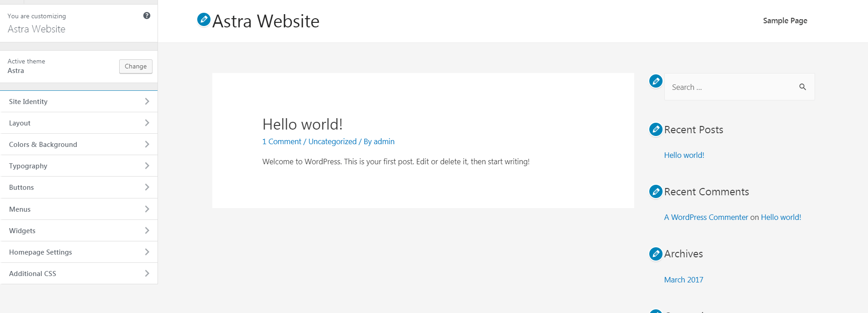Open A WordPress Commenter link
Image resolution: width=868 pixels, height=313 pixels.
pyautogui.click(x=706, y=217)
